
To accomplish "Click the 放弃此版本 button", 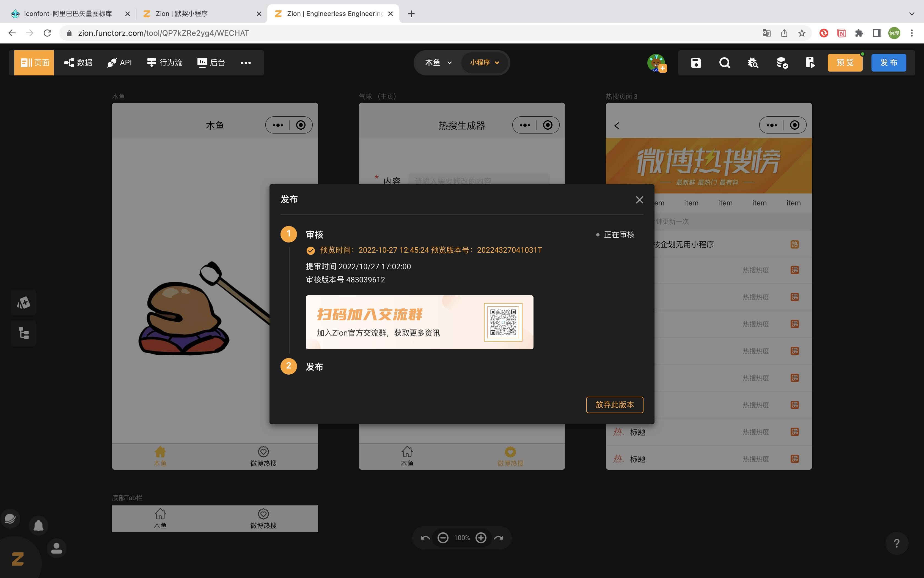I will [615, 405].
